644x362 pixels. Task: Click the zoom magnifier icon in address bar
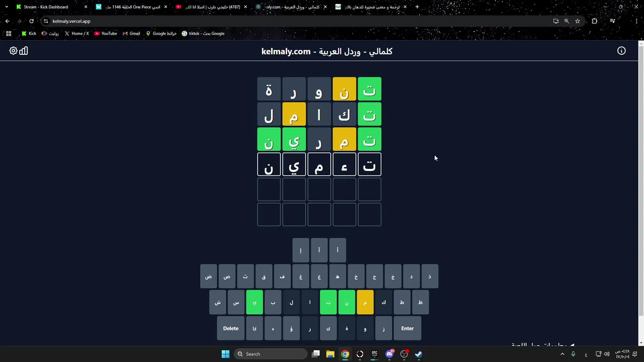point(567,21)
